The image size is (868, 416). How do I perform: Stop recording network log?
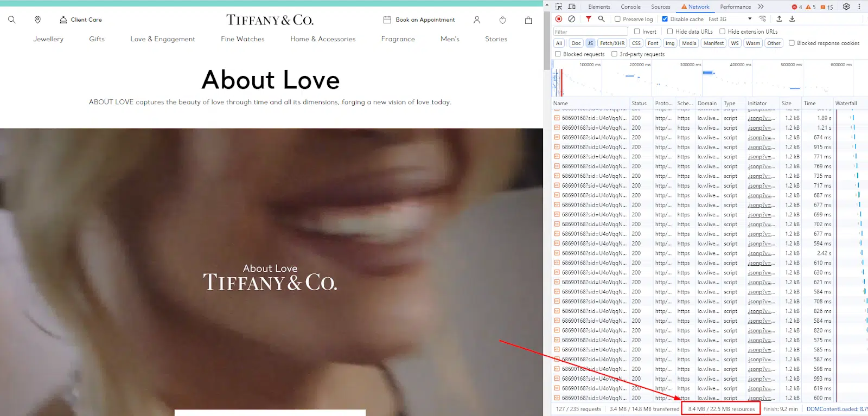click(x=559, y=19)
